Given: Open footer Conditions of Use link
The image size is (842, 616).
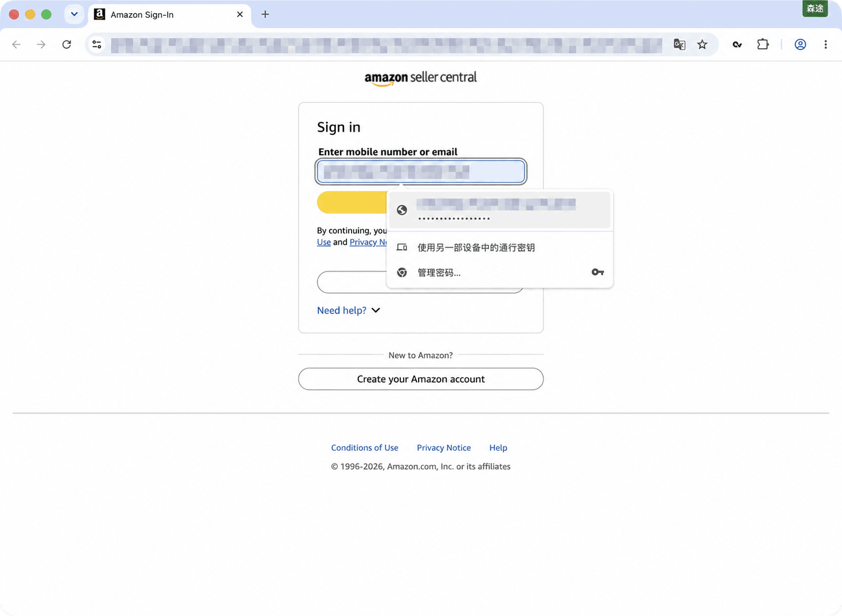Looking at the screenshot, I should (x=365, y=448).
